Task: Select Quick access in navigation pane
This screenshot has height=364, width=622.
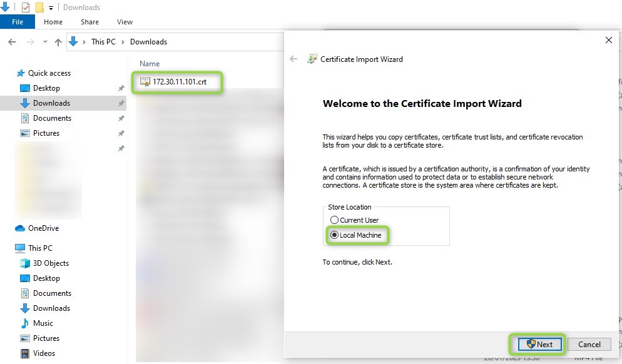Action: pos(49,73)
